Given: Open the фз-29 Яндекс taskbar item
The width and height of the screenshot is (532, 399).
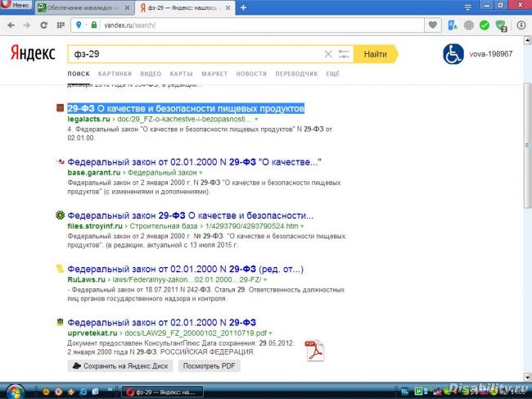Looking at the screenshot, I should [x=162, y=392].
